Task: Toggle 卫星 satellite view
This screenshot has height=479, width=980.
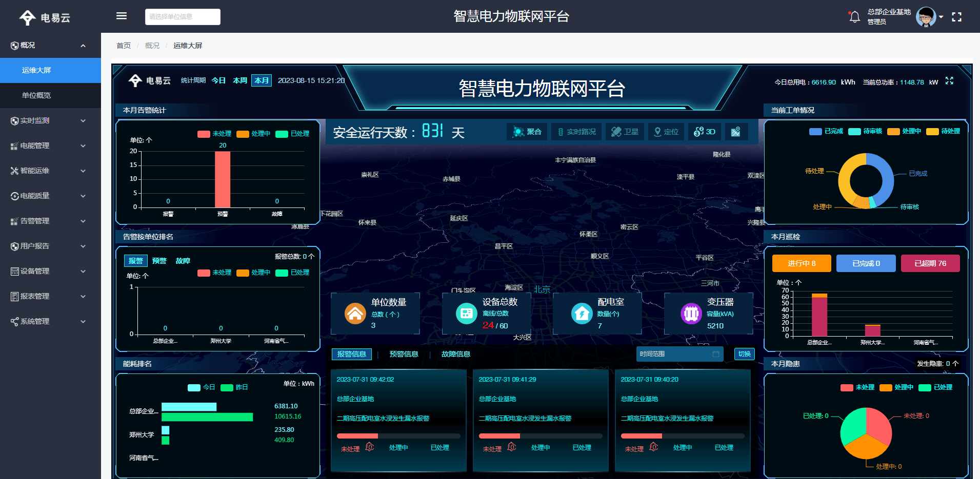Action: pos(625,132)
